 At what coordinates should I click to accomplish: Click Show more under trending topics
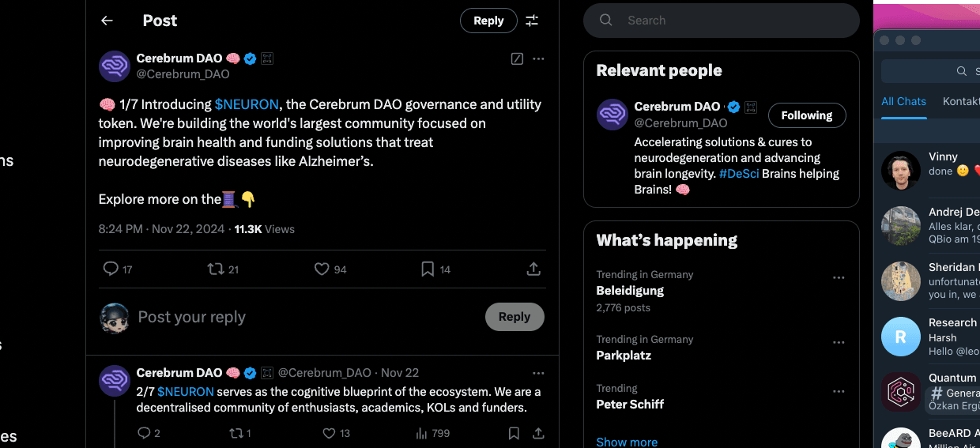coord(627,442)
